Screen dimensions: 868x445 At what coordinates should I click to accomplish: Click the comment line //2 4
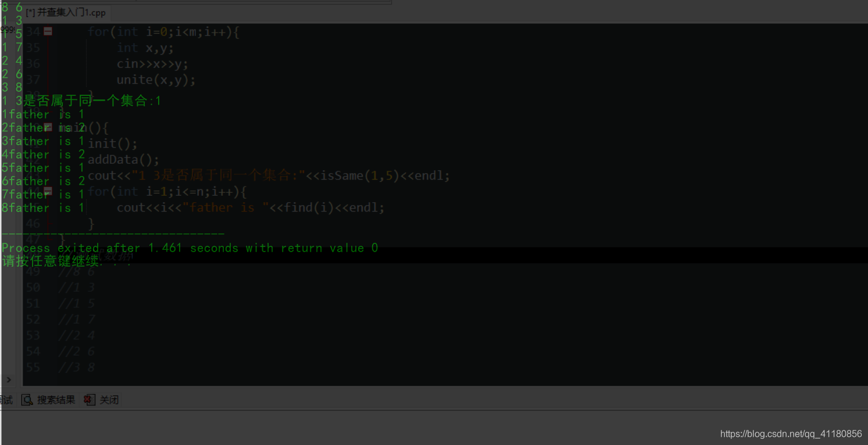click(76, 335)
